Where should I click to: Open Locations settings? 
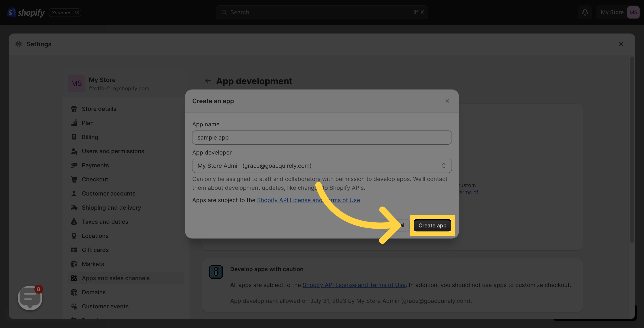click(126, 236)
